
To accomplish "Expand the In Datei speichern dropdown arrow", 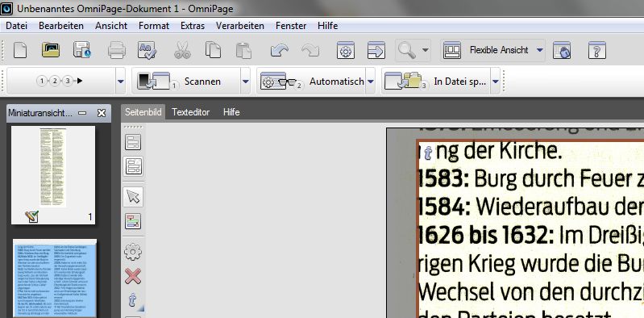I will pos(496,82).
